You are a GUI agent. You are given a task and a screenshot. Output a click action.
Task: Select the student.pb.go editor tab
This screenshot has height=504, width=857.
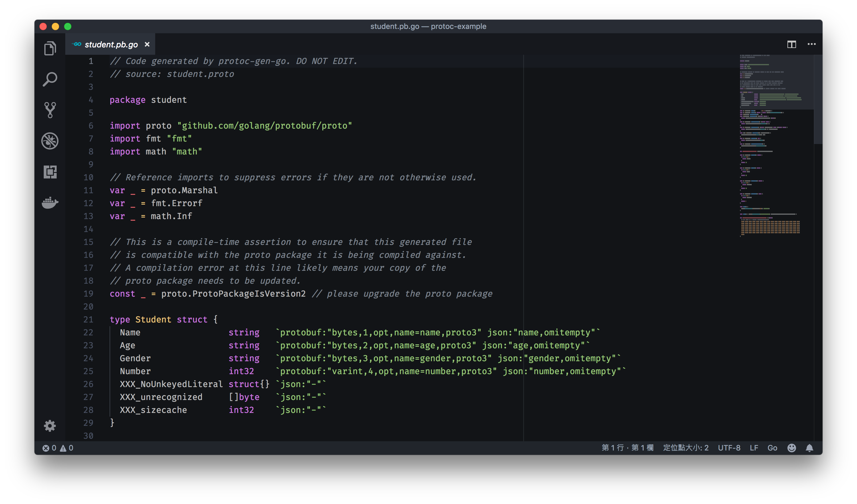pyautogui.click(x=110, y=44)
